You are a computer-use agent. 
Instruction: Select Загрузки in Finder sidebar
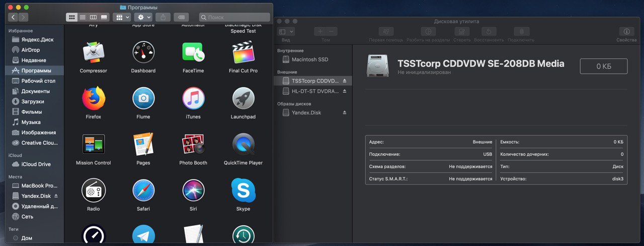coord(35,101)
